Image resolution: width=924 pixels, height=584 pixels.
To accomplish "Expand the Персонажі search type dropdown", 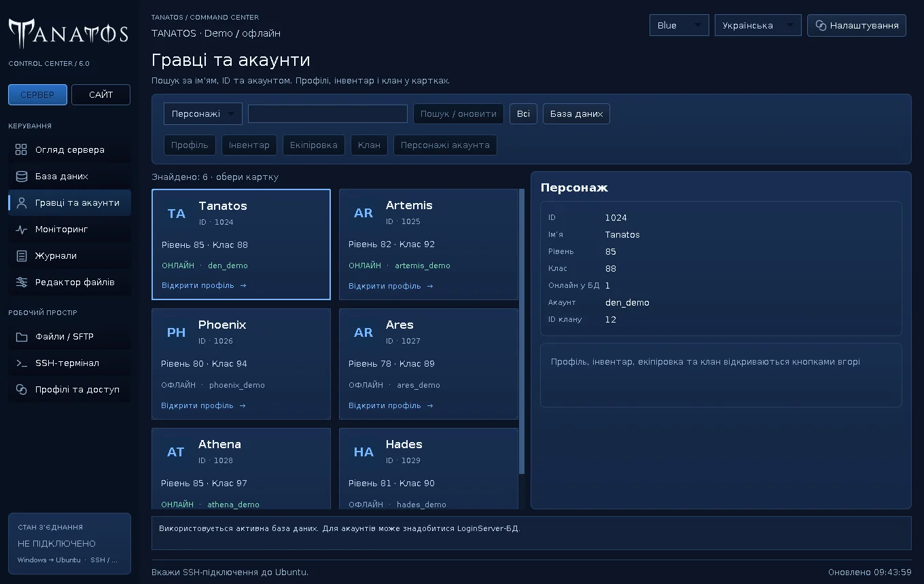I will (203, 113).
